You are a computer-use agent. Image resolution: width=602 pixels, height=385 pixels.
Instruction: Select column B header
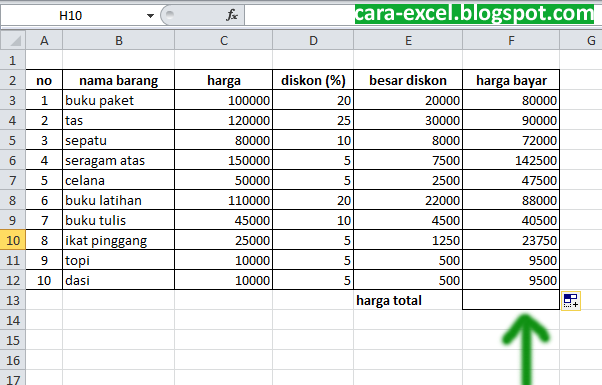[119, 40]
